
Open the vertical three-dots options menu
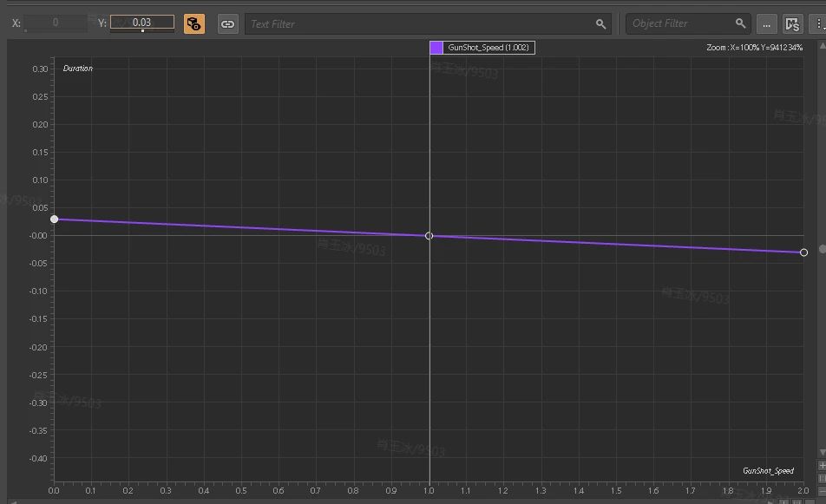818,23
